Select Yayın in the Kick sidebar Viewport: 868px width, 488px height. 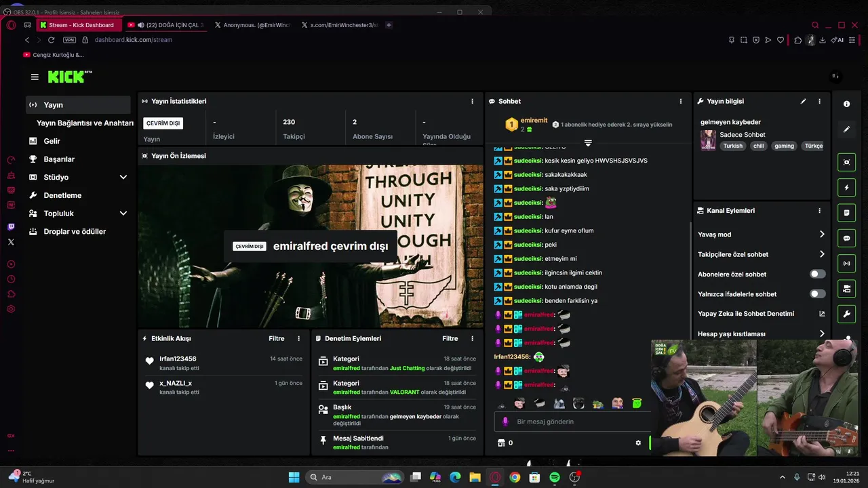79,105
